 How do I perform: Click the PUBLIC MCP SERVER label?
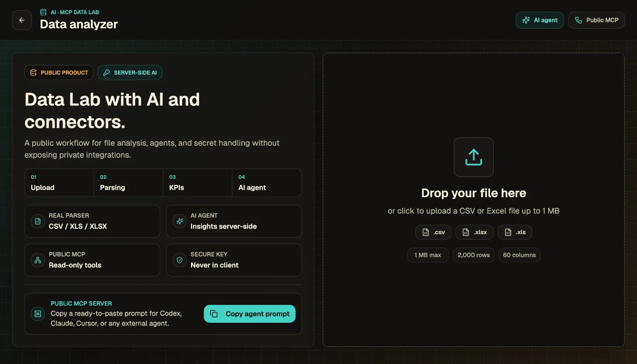coord(81,303)
